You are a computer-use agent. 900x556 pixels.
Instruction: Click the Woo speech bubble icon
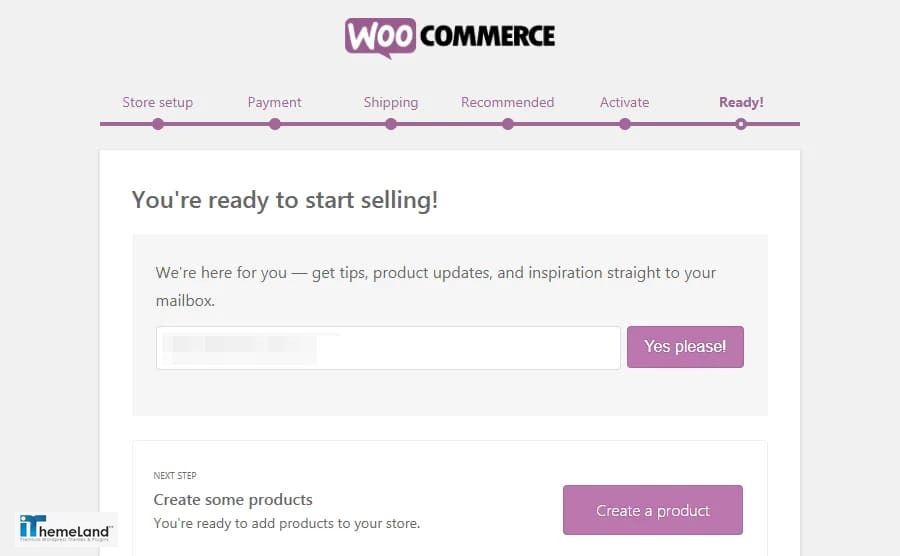380,38
